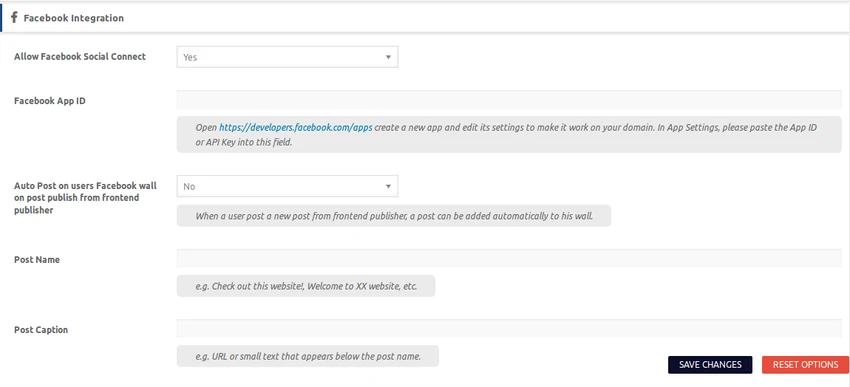Image resolution: width=850 pixels, height=387 pixels.
Task: Focus the Post Name text field
Action: (x=509, y=258)
